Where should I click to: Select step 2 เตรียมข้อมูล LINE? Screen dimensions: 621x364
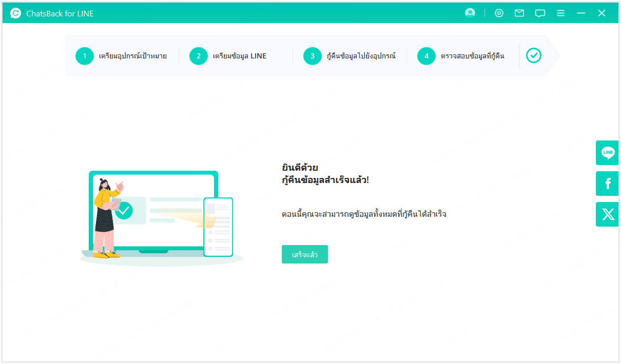pos(228,56)
